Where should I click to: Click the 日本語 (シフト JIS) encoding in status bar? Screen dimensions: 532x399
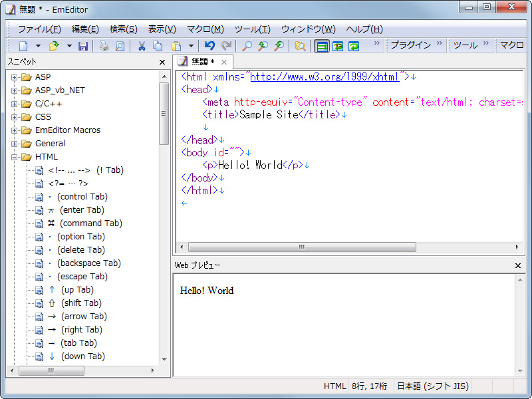tap(433, 386)
